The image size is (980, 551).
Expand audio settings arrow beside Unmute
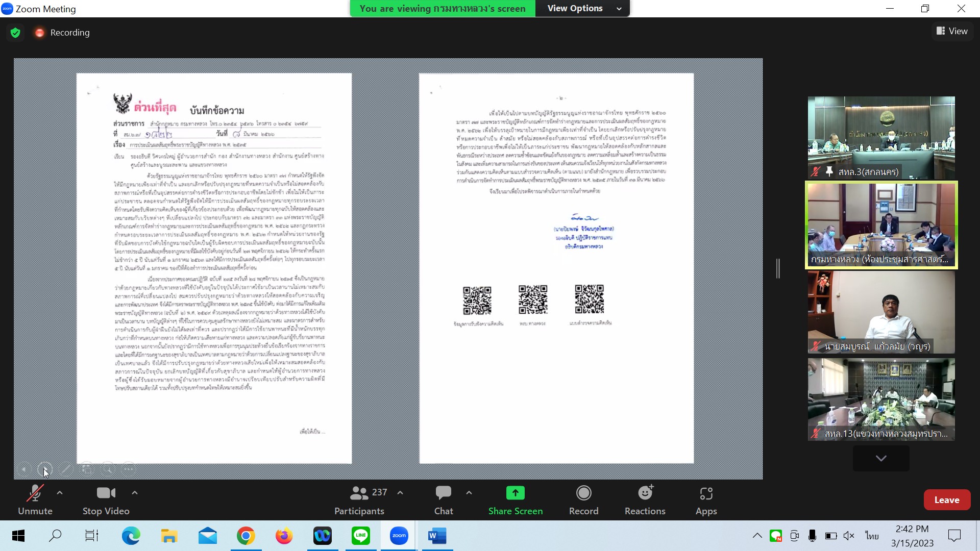[x=60, y=493]
